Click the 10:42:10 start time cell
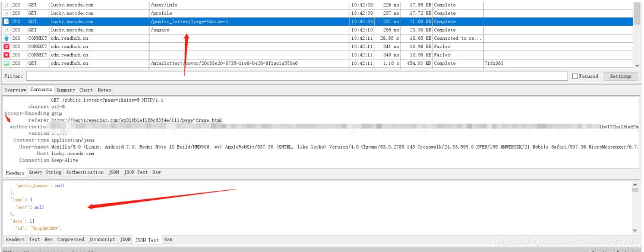Image resolution: width=644 pixels, height=252 pixels. pyautogui.click(x=362, y=30)
